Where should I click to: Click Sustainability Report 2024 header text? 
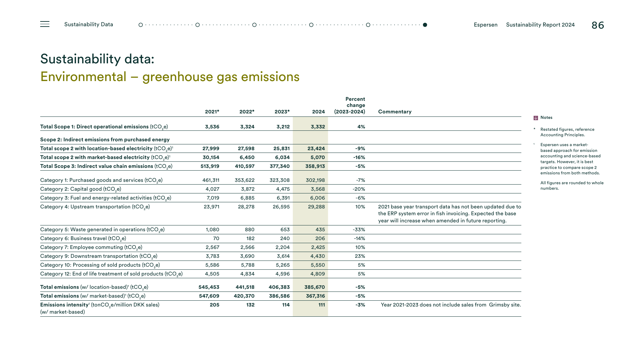point(540,25)
